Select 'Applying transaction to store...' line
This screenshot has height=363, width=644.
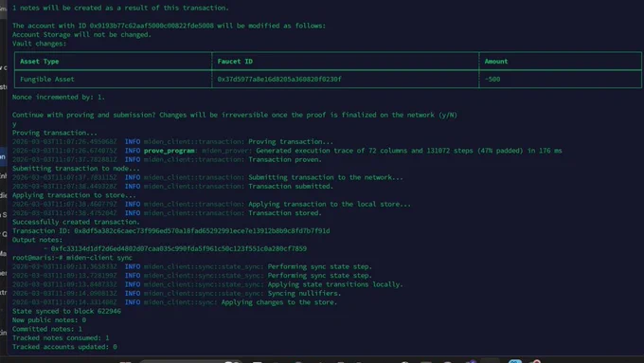click(74, 195)
